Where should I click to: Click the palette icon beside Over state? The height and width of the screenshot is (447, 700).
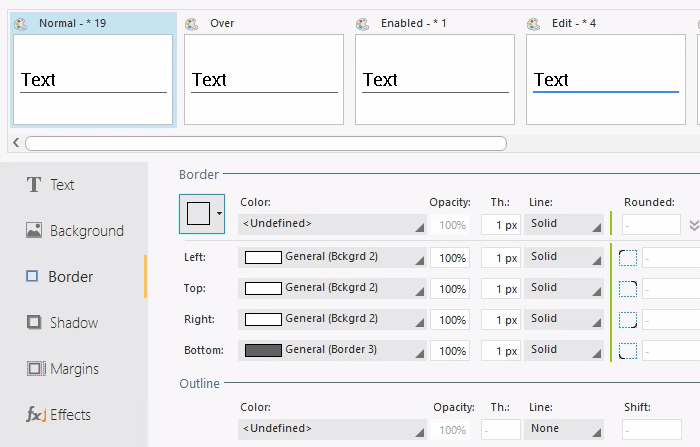(x=192, y=24)
